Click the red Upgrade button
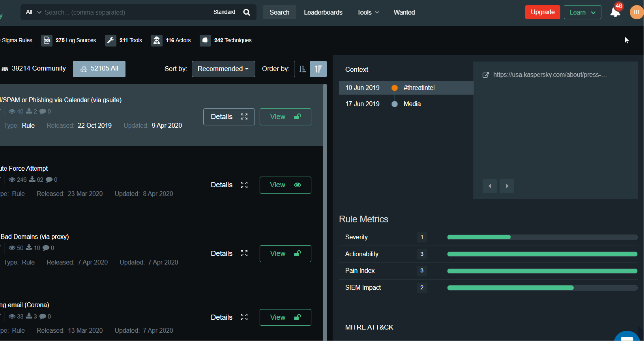The height and width of the screenshot is (341, 644). [x=542, y=12]
